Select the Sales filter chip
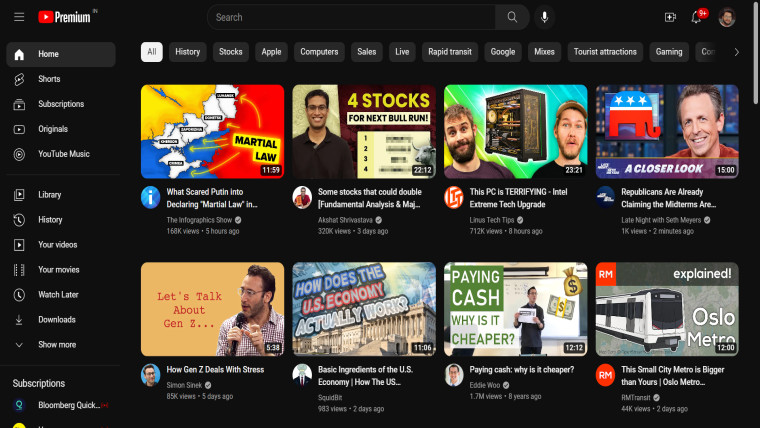 pos(366,52)
